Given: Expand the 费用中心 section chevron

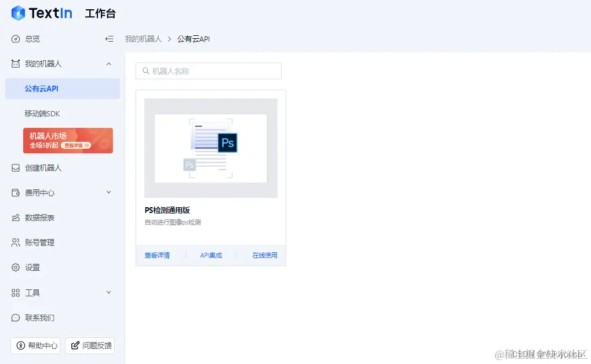Looking at the screenshot, I should pyautogui.click(x=109, y=193).
